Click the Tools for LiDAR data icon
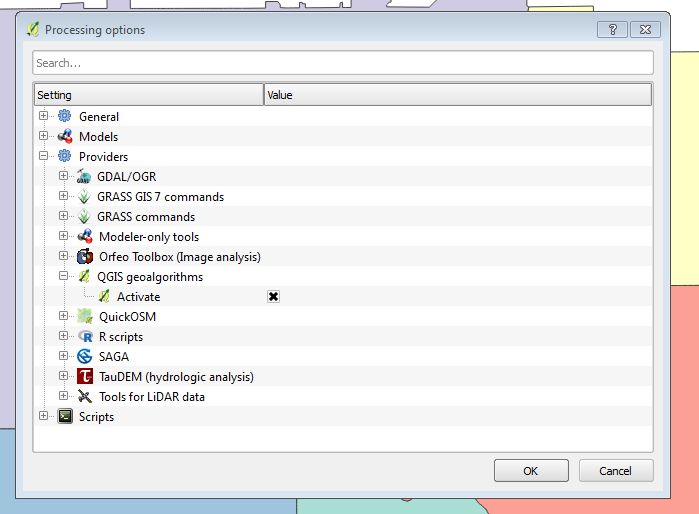 click(85, 396)
